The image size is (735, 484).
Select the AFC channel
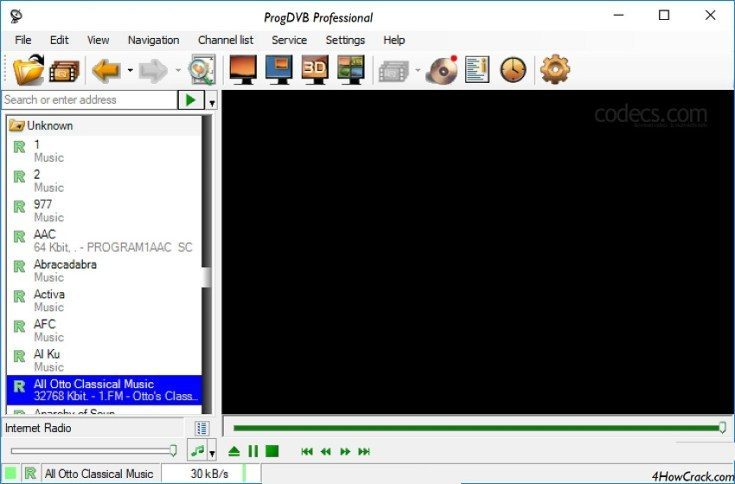[104, 331]
